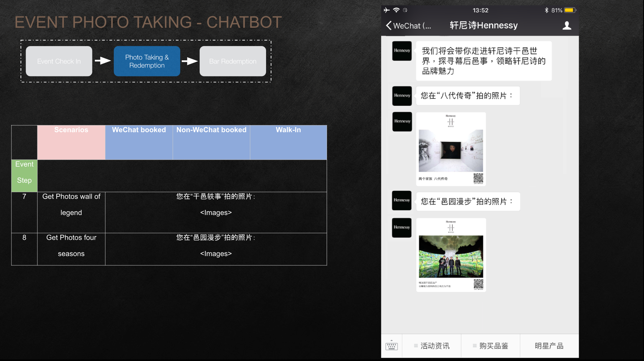Tap the battery indicator in status bar
The width and height of the screenshot is (644, 361).
[570, 10]
